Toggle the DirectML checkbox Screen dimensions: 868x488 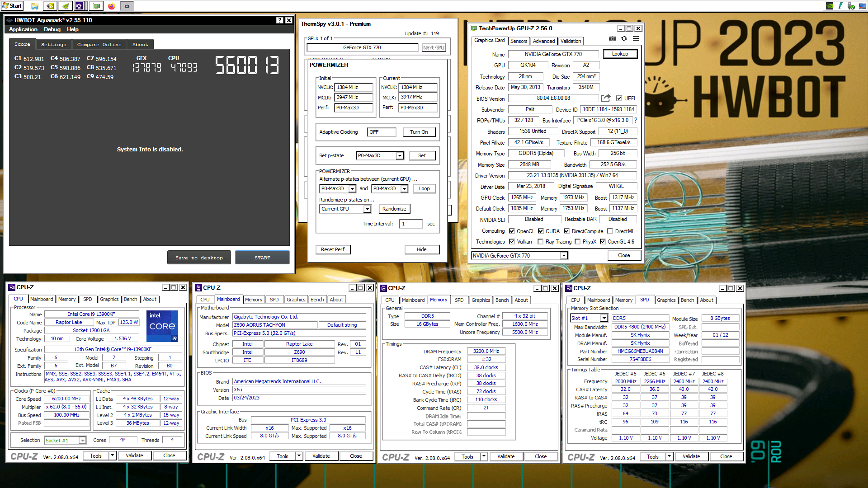click(x=610, y=231)
